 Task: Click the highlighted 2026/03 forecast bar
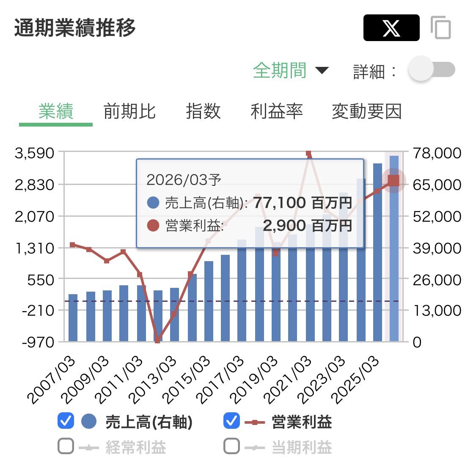pyautogui.click(x=393, y=254)
